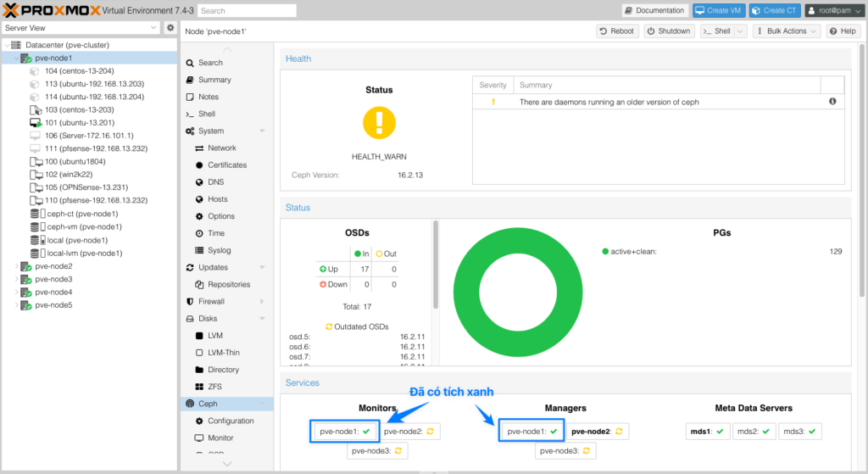
Task: Click the yellow HEALTH_WARN status icon
Action: point(379,123)
